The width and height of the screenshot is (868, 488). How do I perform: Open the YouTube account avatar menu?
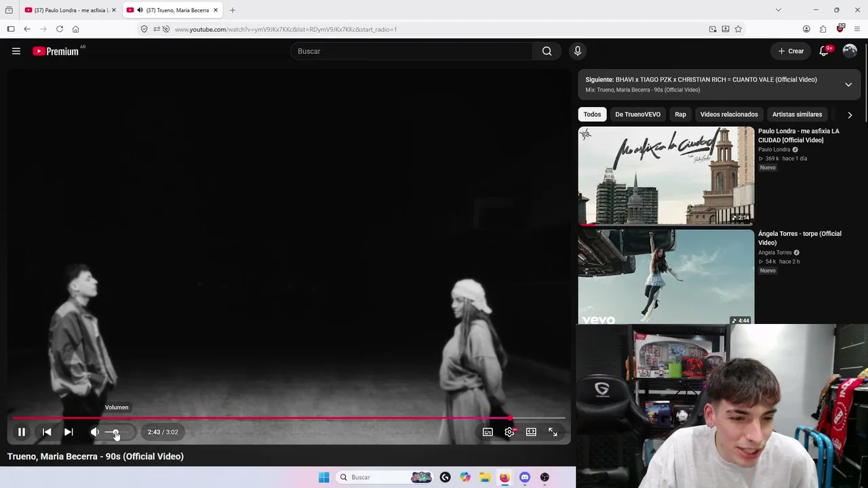tap(850, 51)
